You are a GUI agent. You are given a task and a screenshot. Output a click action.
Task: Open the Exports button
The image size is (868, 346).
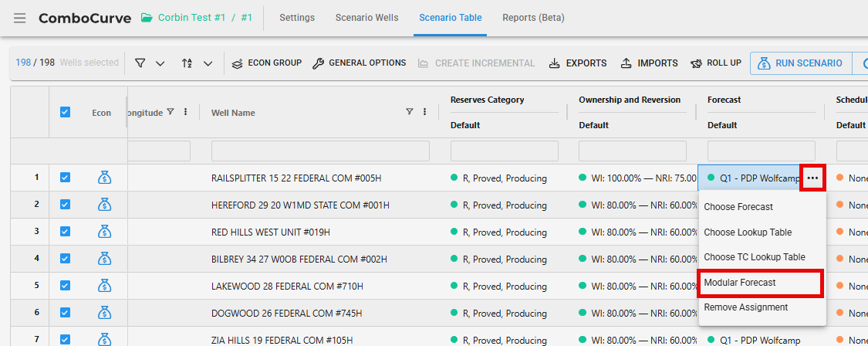click(578, 63)
